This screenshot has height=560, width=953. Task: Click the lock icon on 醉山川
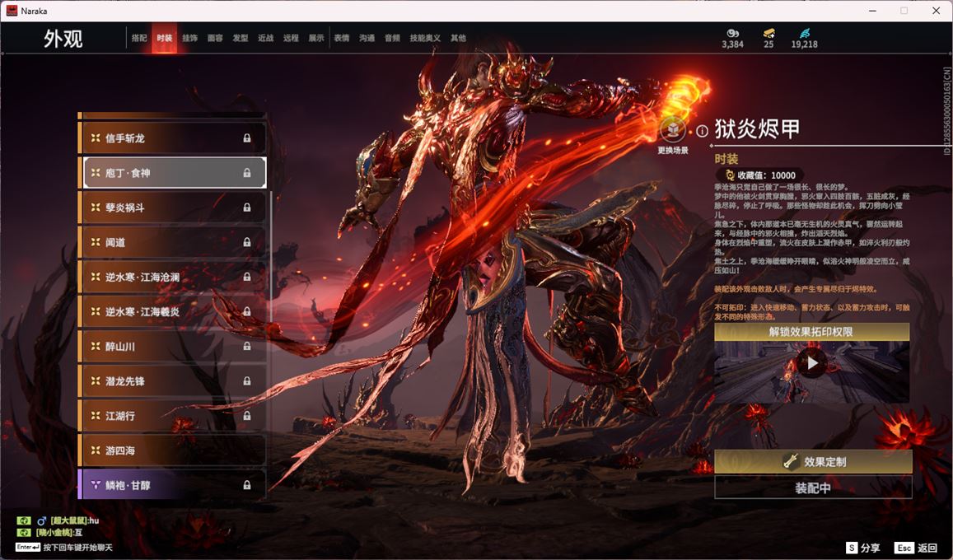tap(247, 346)
